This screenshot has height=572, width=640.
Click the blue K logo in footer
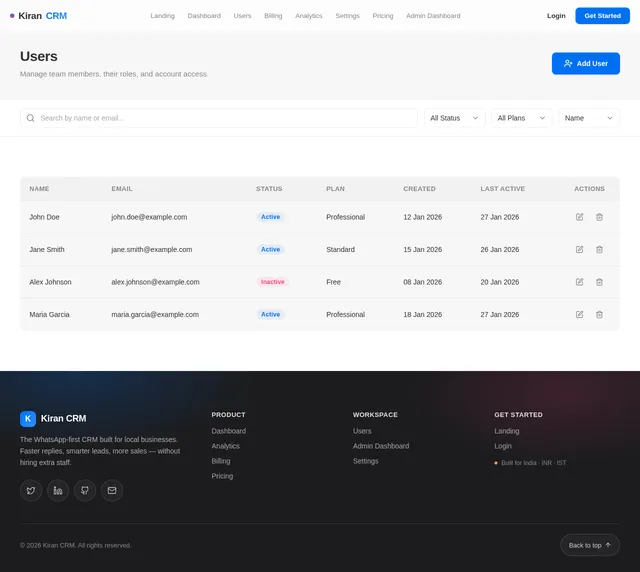click(28, 418)
